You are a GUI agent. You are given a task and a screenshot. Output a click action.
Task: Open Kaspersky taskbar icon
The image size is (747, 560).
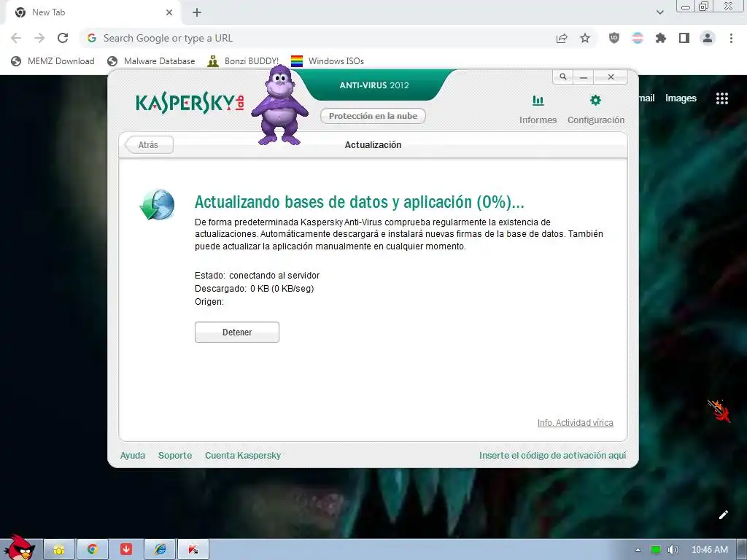tap(193, 550)
